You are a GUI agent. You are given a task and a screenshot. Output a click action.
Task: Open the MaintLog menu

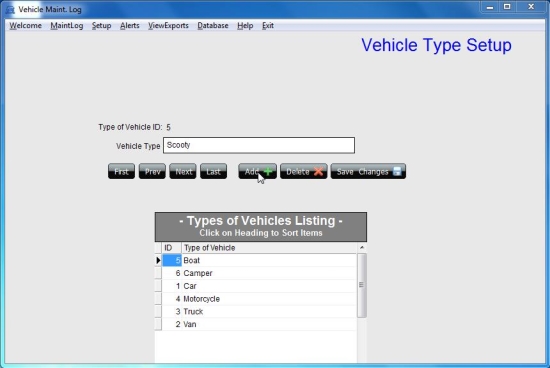[x=67, y=26]
